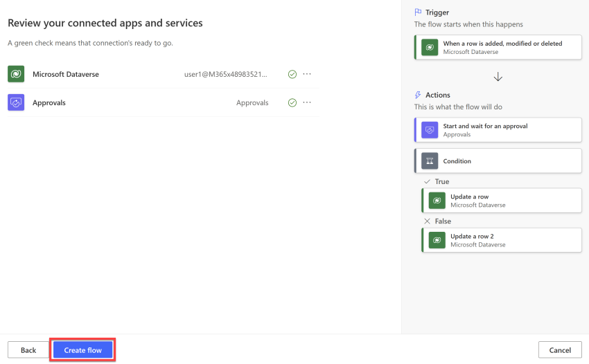Click the 'Approvals' service label beside its icon

(x=49, y=103)
